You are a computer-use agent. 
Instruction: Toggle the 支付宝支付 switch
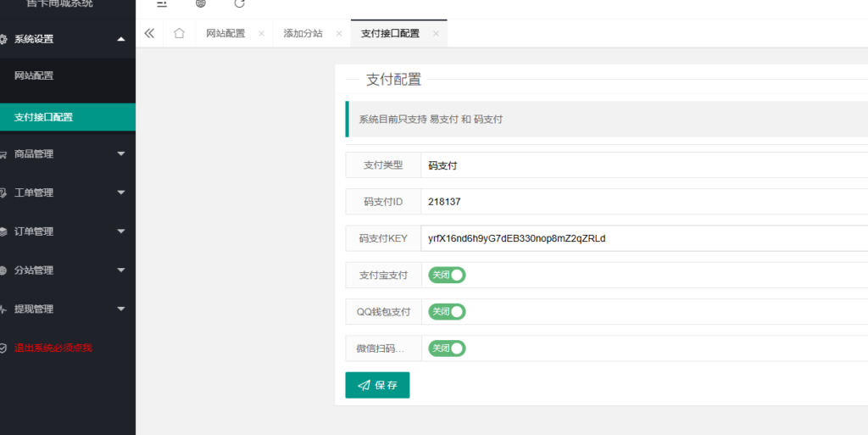(x=447, y=275)
